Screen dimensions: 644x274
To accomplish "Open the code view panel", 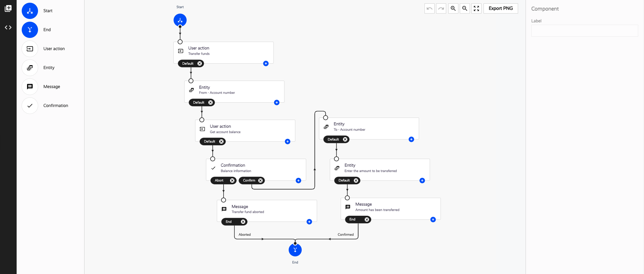I will 8,27.
